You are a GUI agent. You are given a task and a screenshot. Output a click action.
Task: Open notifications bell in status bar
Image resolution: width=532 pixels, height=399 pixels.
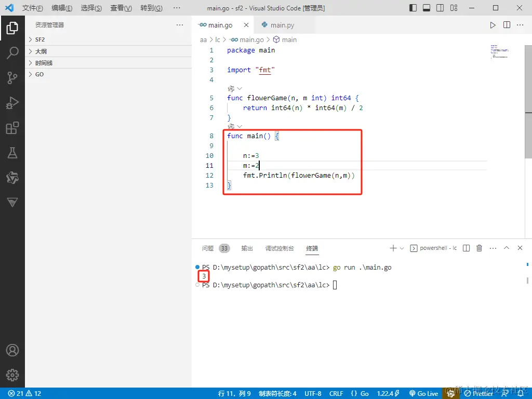pyautogui.click(x=521, y=394)
